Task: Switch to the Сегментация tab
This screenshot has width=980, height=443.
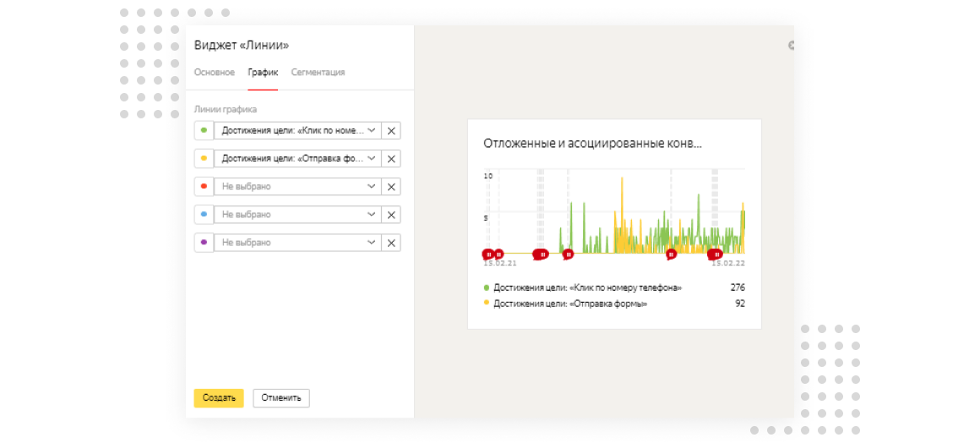Action: click(x=318, y=73)
